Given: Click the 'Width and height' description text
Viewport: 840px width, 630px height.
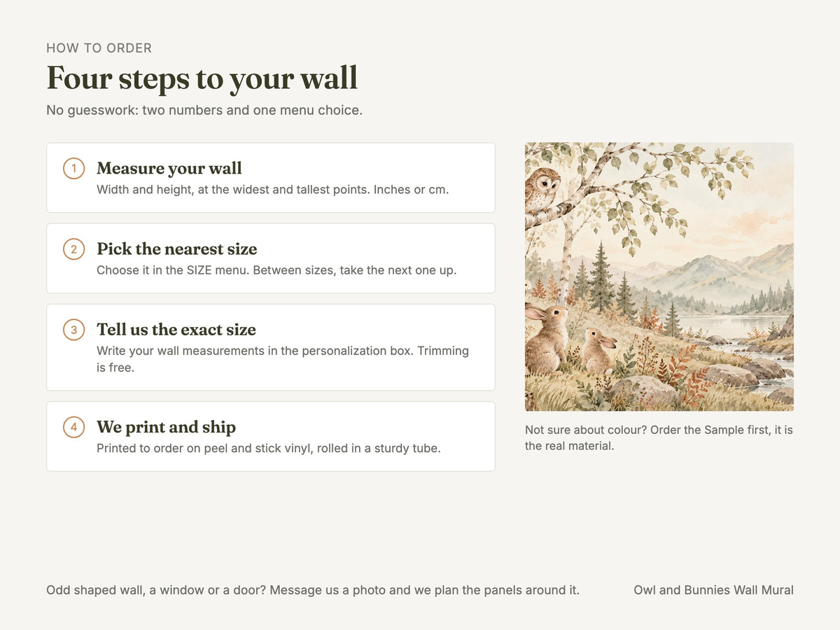Looking at the screenshot, I should 272,190.
